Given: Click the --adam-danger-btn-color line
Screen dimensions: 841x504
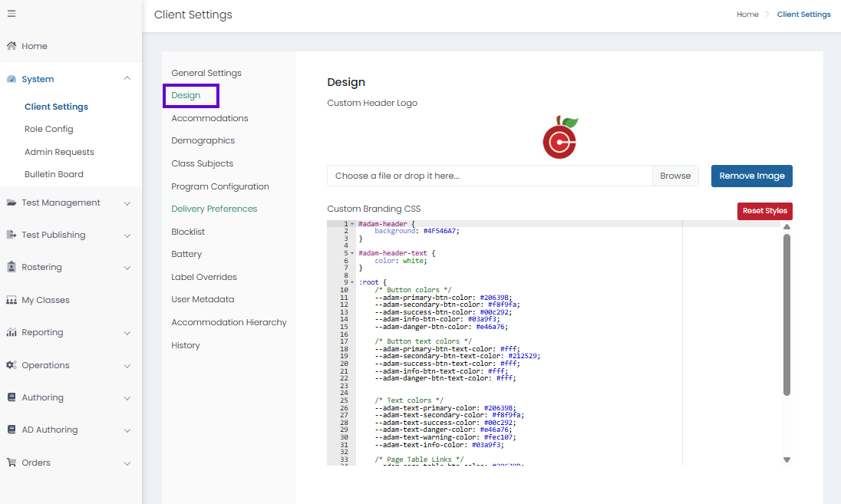Looking at the screenshot, I should (441, 327).
